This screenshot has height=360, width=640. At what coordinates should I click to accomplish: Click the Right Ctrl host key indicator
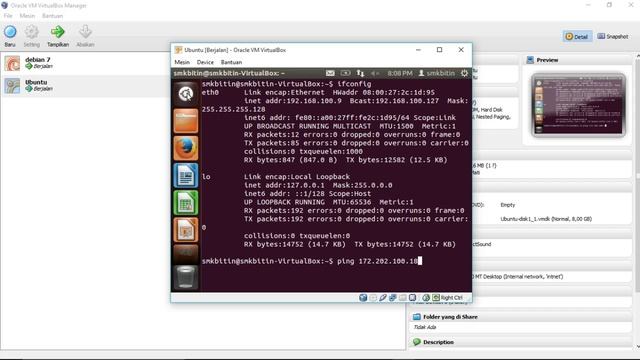point(448,298)
